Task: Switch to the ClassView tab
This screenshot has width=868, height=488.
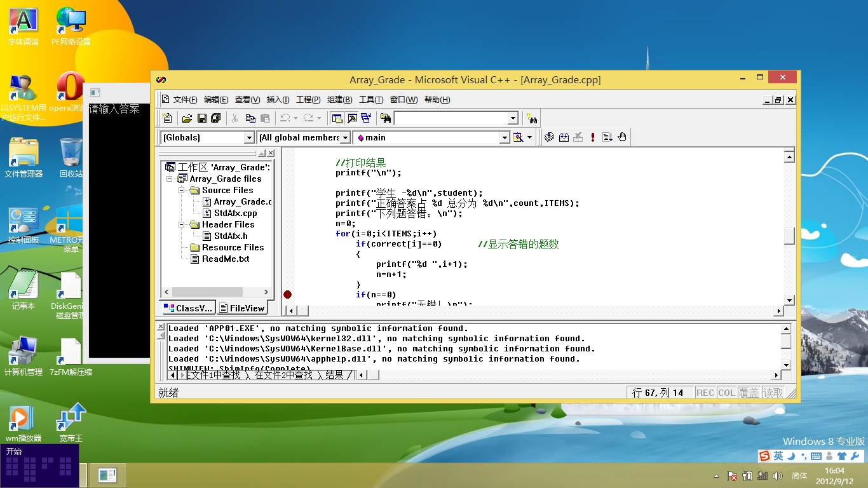Action: click(189, 308)
